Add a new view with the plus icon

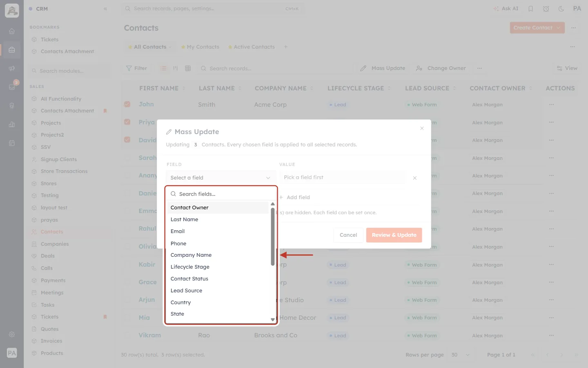286,47
